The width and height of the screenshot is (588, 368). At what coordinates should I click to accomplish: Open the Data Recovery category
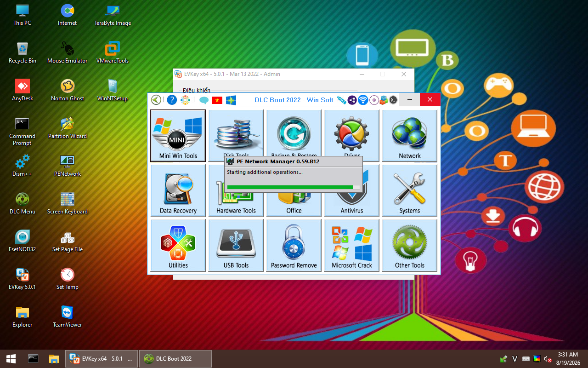pos(178,190)
